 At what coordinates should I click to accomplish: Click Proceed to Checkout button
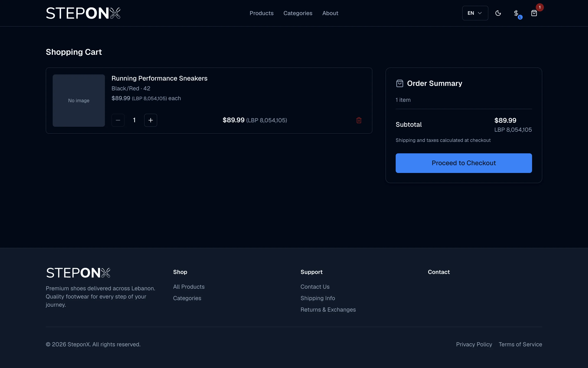pos(464,163)
